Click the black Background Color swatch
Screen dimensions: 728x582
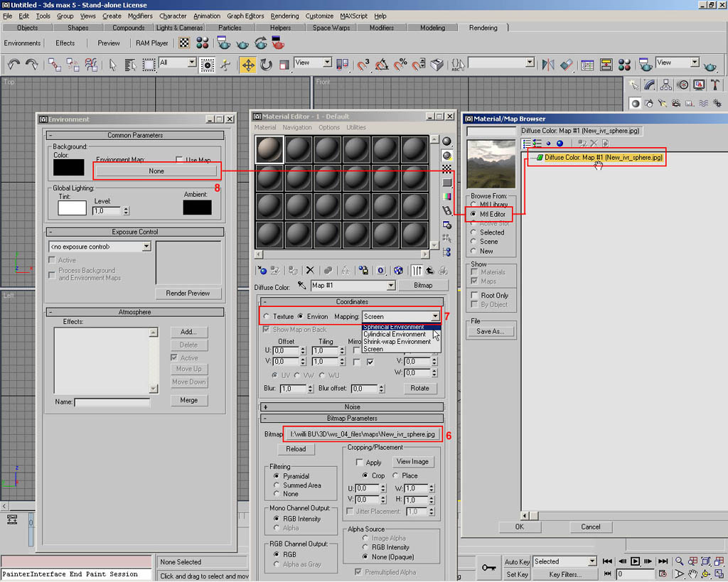pos(69,168)
